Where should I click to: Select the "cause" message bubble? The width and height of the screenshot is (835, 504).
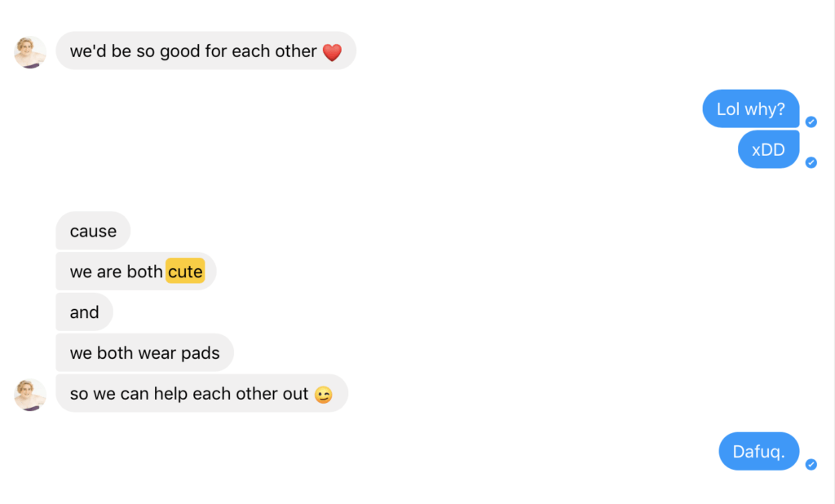click(93, 231)
